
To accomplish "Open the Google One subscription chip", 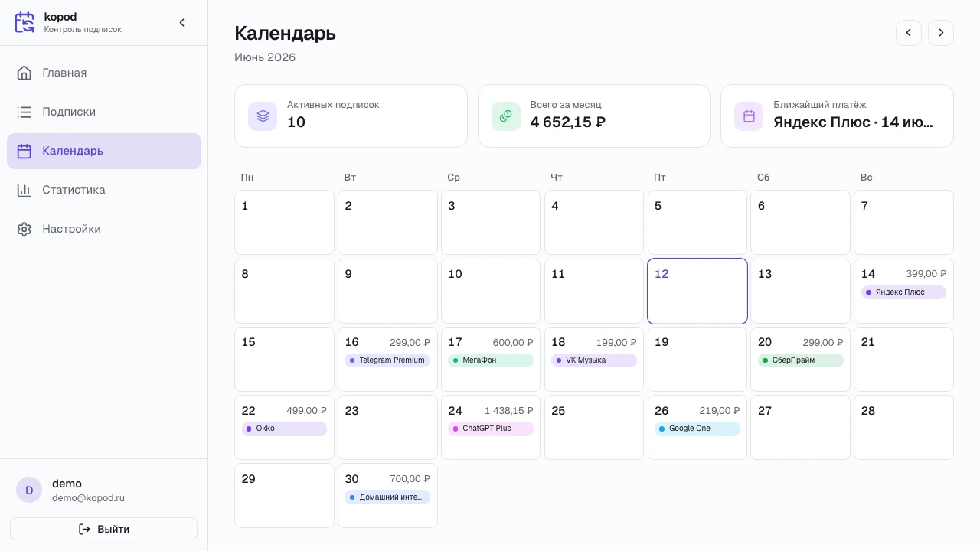I will (x=697, y=429).
